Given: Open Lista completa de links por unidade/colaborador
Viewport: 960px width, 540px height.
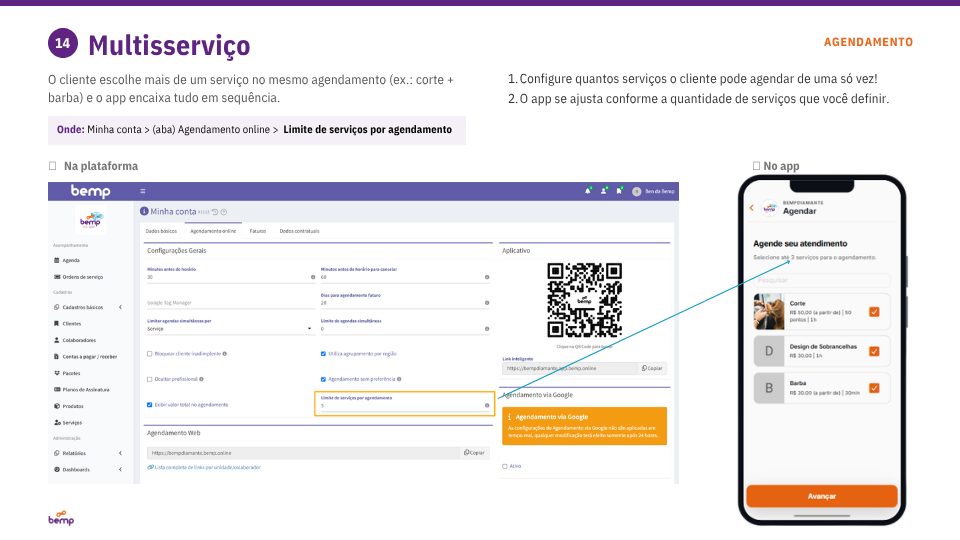Looking at the screenshot, I should [204, 468].
